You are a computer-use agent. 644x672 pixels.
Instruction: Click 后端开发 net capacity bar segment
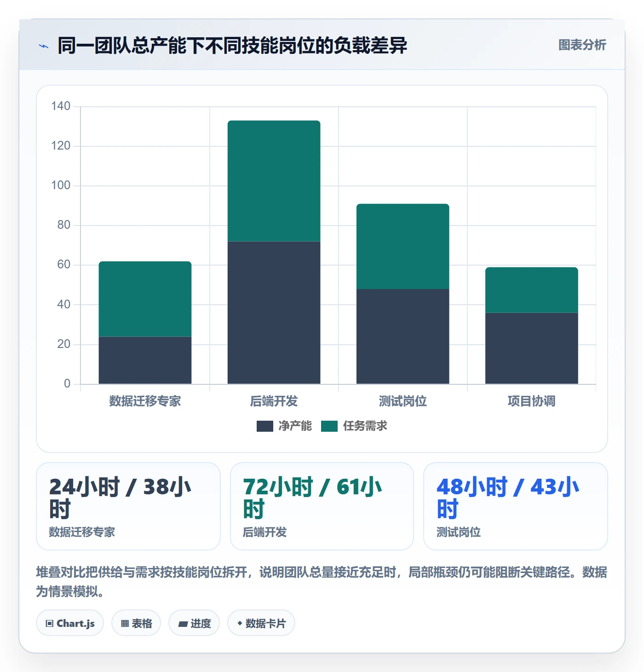(274, 313)
